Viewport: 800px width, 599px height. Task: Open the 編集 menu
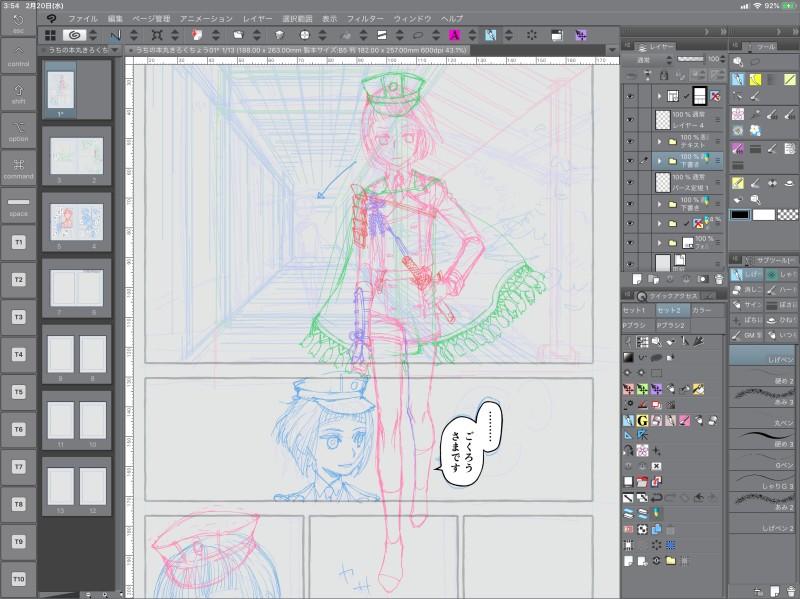click(x=115, y=19)
